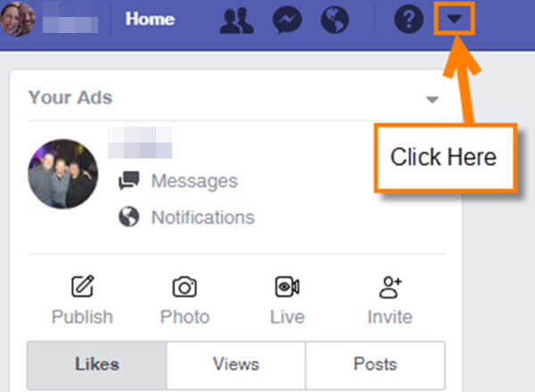The image size is (535, 392).
Task: Click the Photo camera icon
Action: [185, 287]
